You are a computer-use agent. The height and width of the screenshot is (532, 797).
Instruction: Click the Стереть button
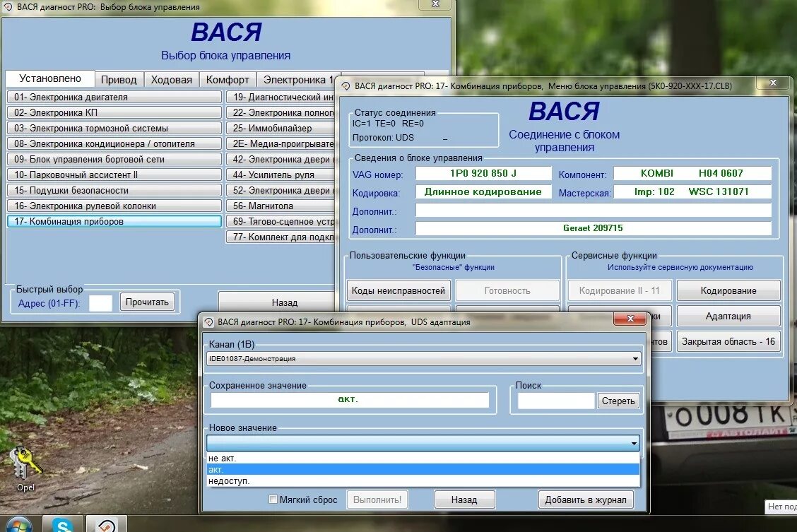point(618,401)
